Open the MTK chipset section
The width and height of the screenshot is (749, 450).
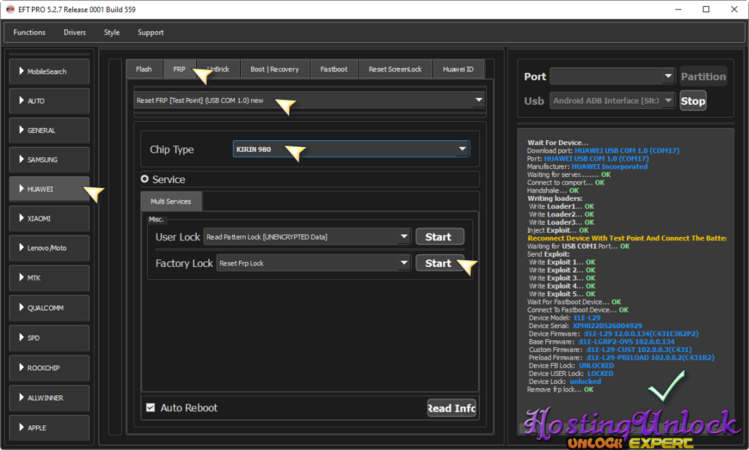click(50, 277)
